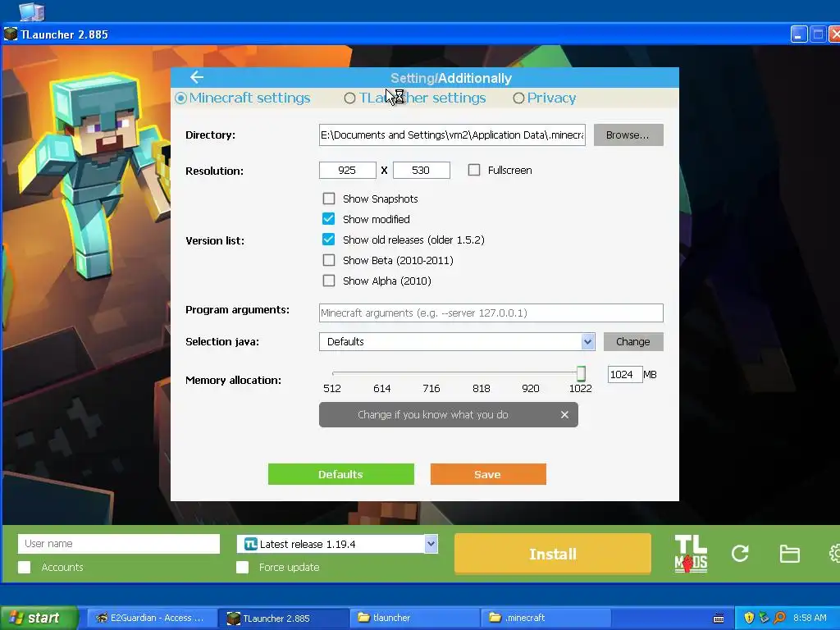Open the gear settings icon
The image size is (840, 630).
(x=834, y=554)
